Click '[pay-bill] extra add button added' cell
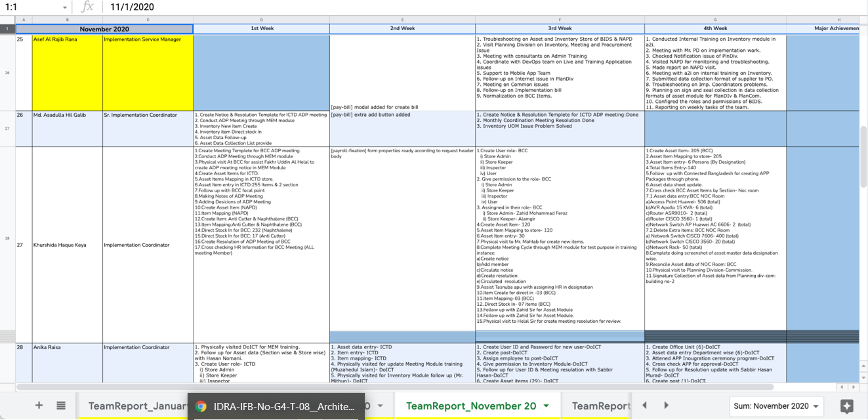Screen dimensions: 868x420 402,129
